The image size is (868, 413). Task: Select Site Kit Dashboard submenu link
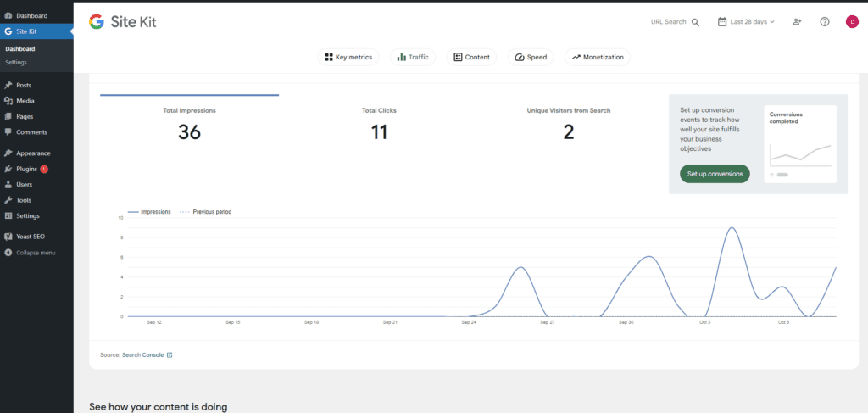[20, 48]
